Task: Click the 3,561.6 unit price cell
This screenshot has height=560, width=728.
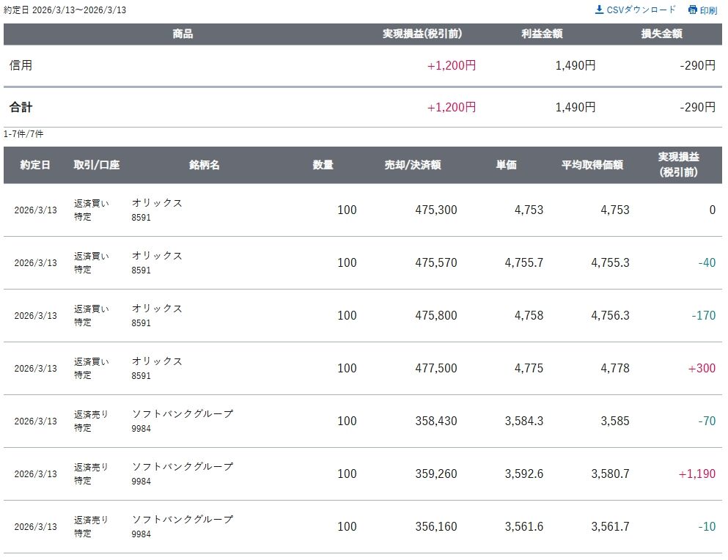Action: [523, 526]
